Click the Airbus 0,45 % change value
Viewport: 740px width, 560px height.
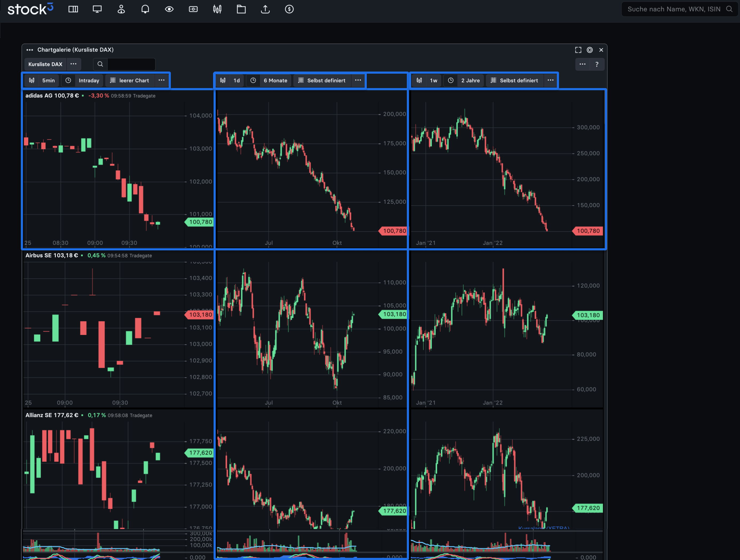[96, 256]
